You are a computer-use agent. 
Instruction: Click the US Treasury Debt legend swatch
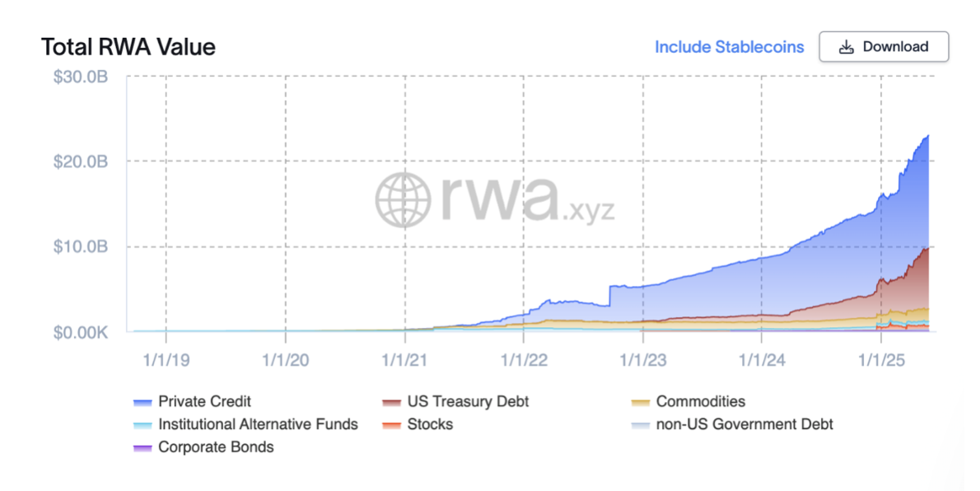(x=391, y=402)
